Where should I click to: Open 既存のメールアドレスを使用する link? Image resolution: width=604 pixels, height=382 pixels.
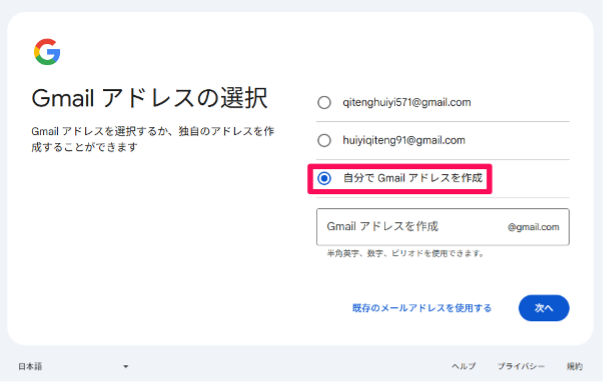click(x=422, y=308)
